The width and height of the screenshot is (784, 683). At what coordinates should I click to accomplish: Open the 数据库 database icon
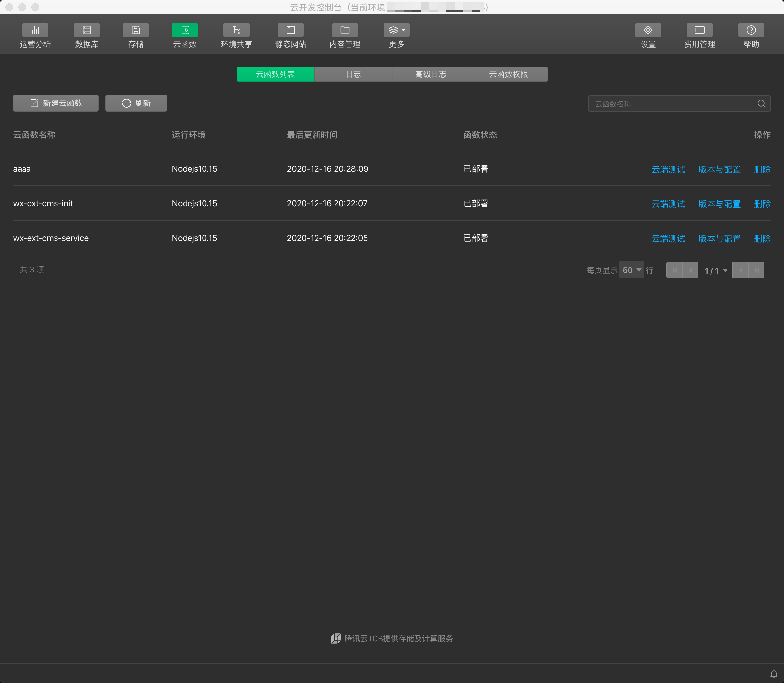pos(87,30)
